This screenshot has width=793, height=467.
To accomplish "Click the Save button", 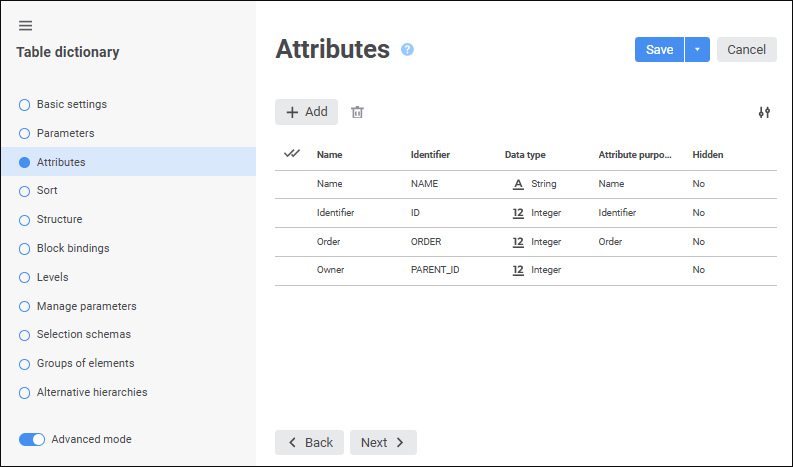I will [659, 50].
